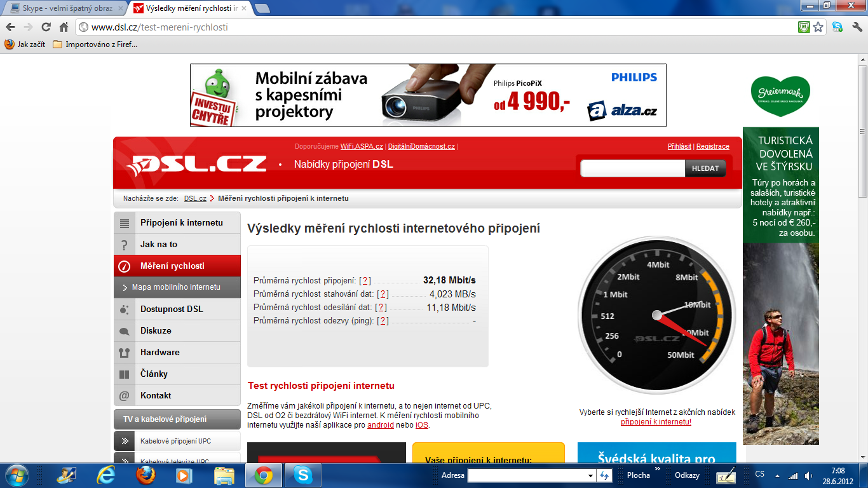Switch to Skype in the taskbar
This screenshot has width=868, height=488.
pos(303,475)
